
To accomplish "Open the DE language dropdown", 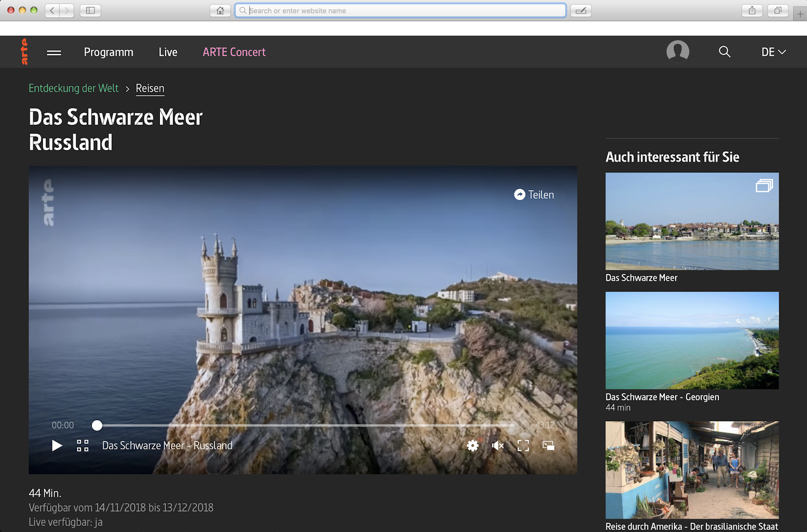I will click(774, 52).
